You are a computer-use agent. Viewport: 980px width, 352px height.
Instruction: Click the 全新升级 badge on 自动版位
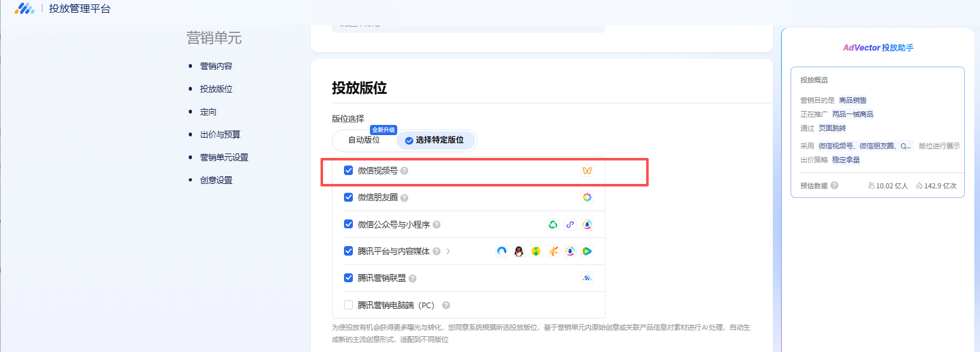point(383,130)
